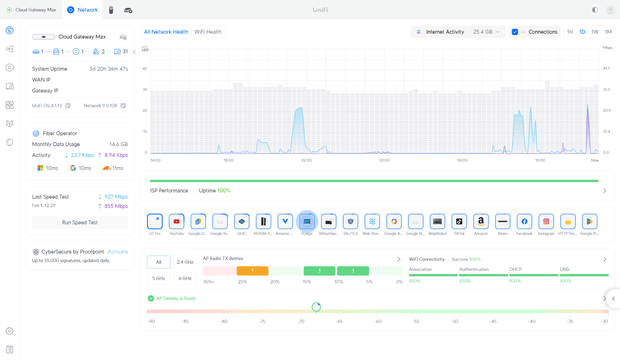Select the 6 GHz band filter
This screenshot has width=620, height=360.
pos(185,278)
